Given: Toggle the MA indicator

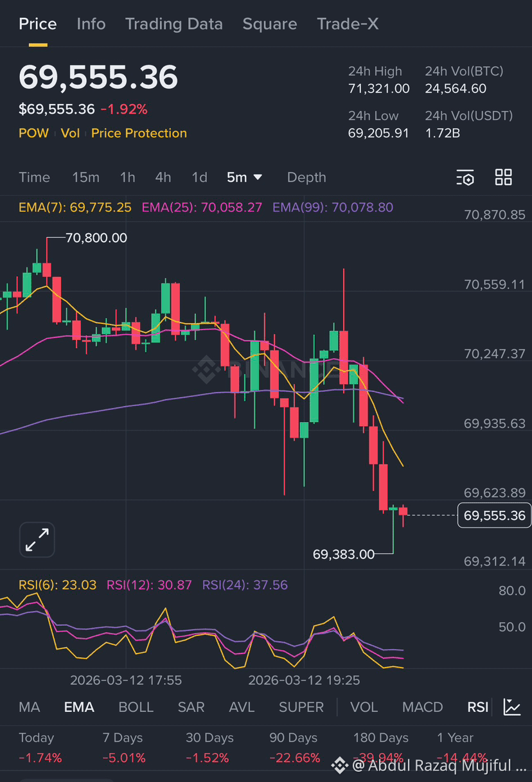Looking at the screenshot, I should click(x=30, y=707).
